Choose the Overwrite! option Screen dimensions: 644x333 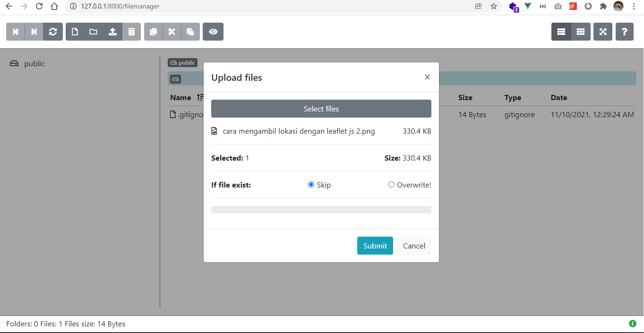coord(391,185)
